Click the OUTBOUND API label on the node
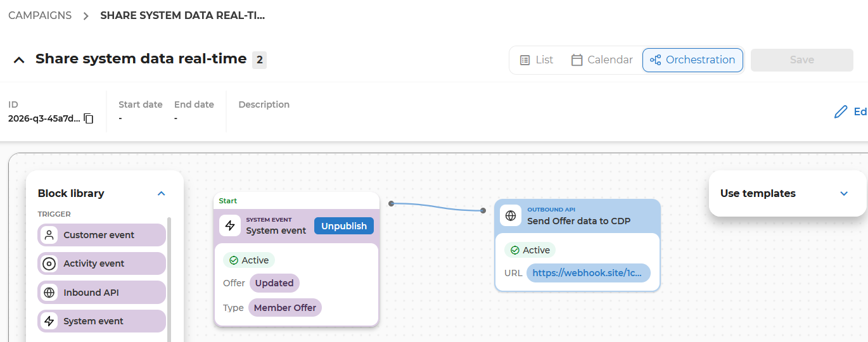Viewport: 868px width, 342px height. 551,210
